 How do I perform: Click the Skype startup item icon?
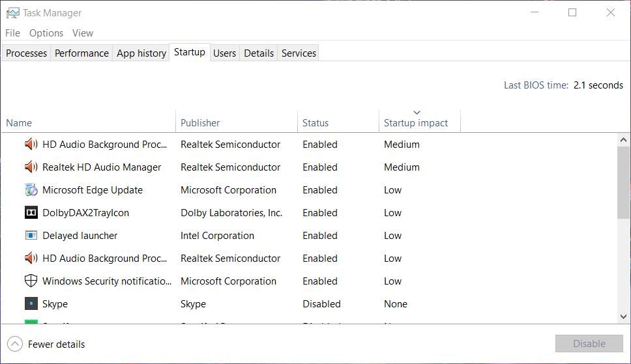(x=31, y=304)
